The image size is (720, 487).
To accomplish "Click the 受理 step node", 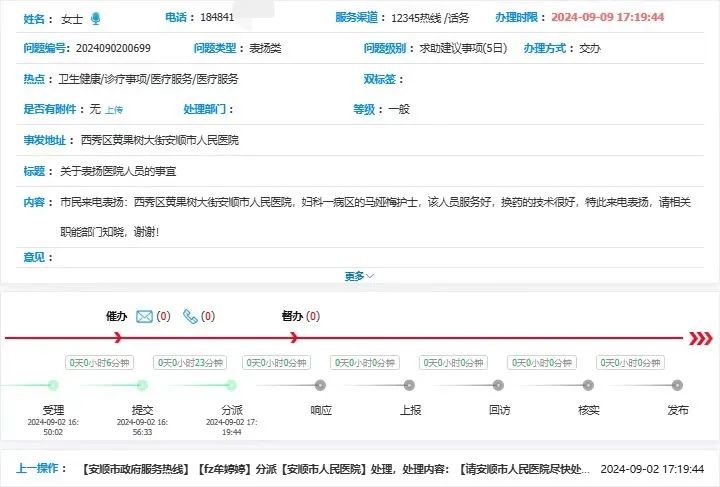I will [x=53, y=385].
